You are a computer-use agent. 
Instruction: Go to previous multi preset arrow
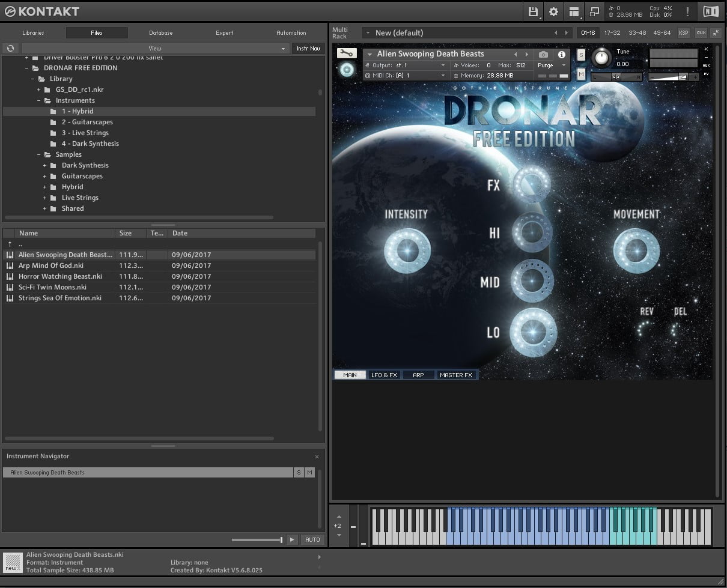(556, 33)
